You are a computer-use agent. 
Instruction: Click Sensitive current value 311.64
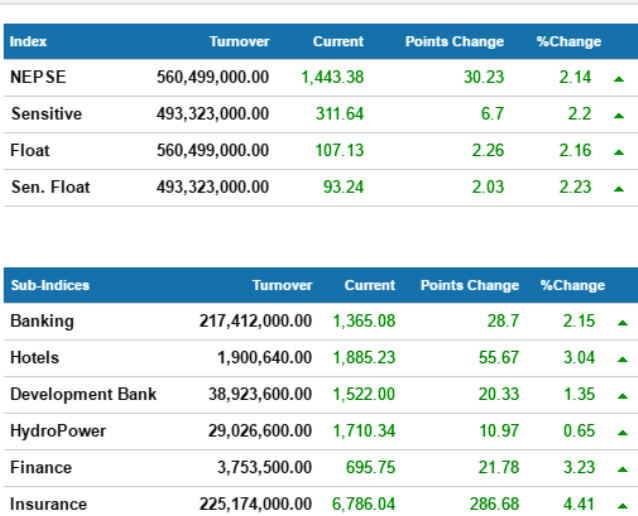tap(340, 114)
